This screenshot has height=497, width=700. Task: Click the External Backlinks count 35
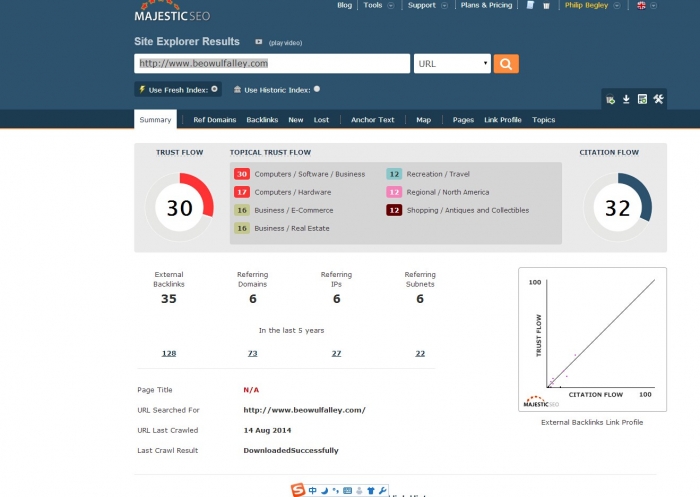coord(169,299)
